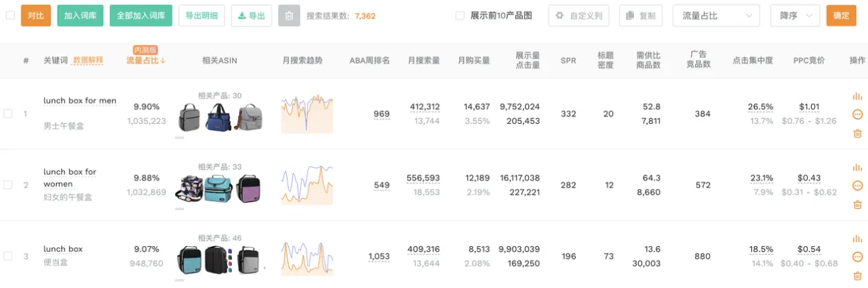Click trash icon in lunch box for women row

coord(857,204)
